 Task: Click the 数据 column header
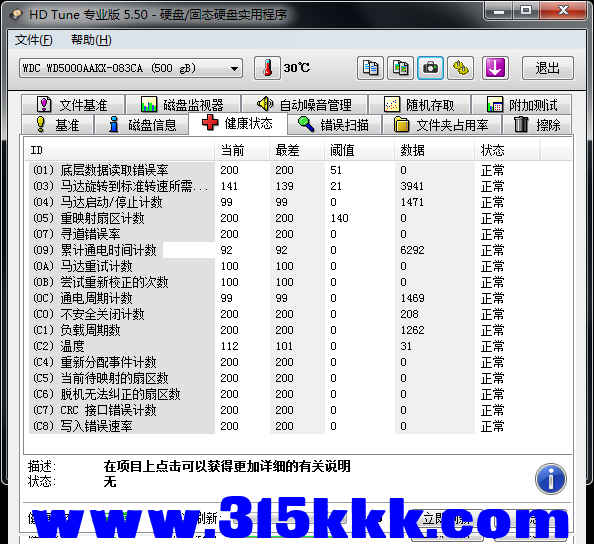(435, 150)
